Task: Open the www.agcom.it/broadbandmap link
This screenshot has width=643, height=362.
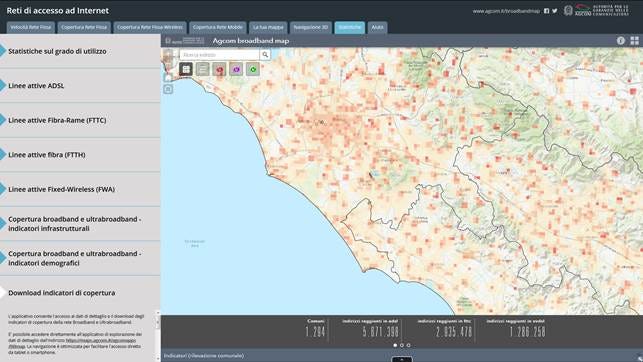Action: click(506, 11)
